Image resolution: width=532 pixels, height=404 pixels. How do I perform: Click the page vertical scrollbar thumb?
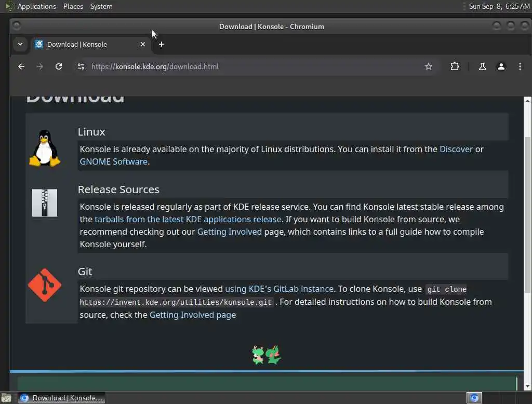pos(527,214)
